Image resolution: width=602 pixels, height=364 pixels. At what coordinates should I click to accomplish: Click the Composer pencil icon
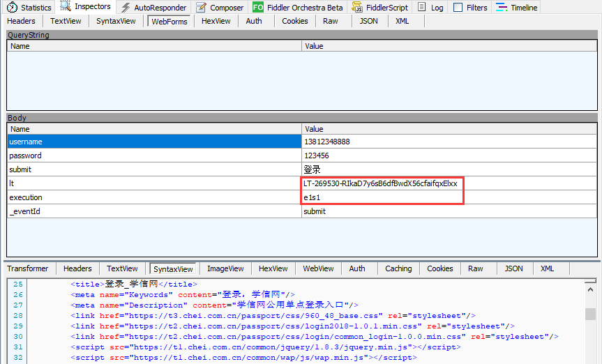[x=201, y=7]
